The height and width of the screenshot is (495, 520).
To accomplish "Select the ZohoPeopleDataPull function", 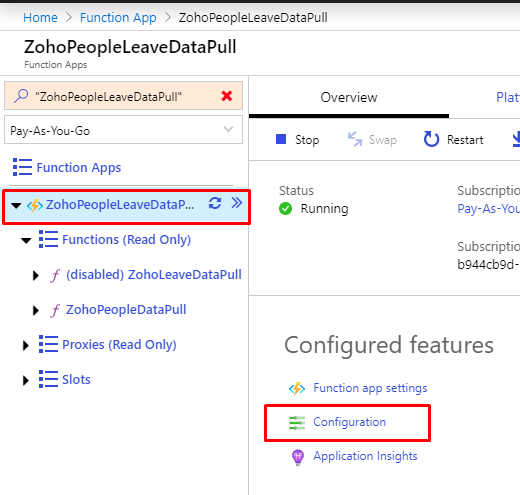I will [126, 310].
